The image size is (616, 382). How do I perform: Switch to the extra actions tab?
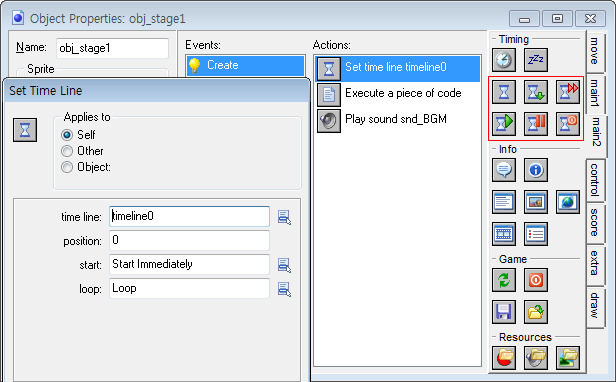pyautogui.click(x=594, y=264)
